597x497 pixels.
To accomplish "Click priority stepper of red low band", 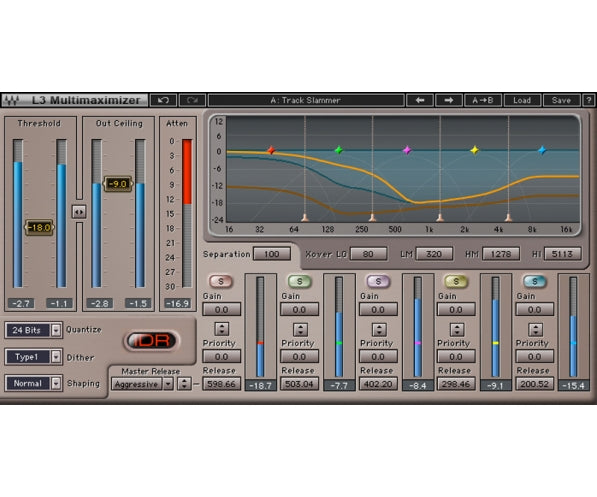I will pos(222,329).
